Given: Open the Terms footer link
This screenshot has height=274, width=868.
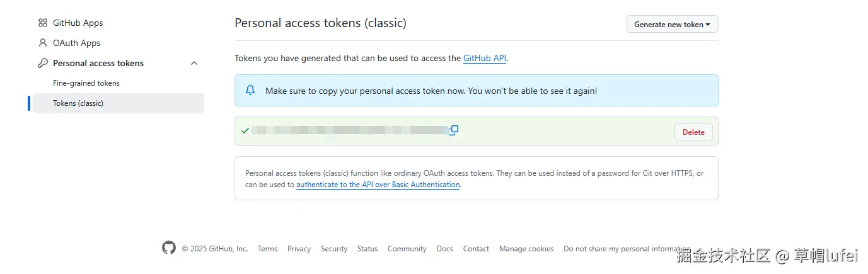Looking at the screenshot, I should 267,249.
